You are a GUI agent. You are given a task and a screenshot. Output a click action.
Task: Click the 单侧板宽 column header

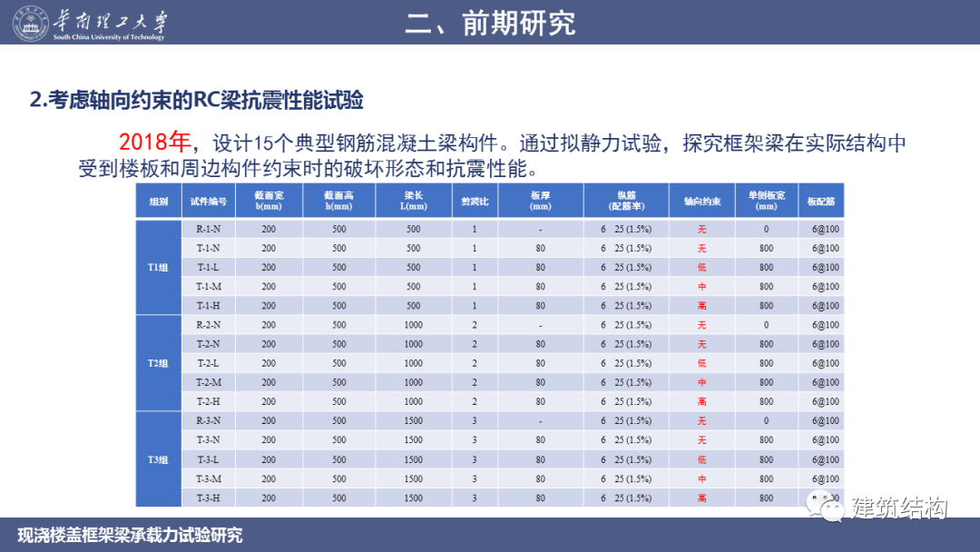[x=766, y=201]
